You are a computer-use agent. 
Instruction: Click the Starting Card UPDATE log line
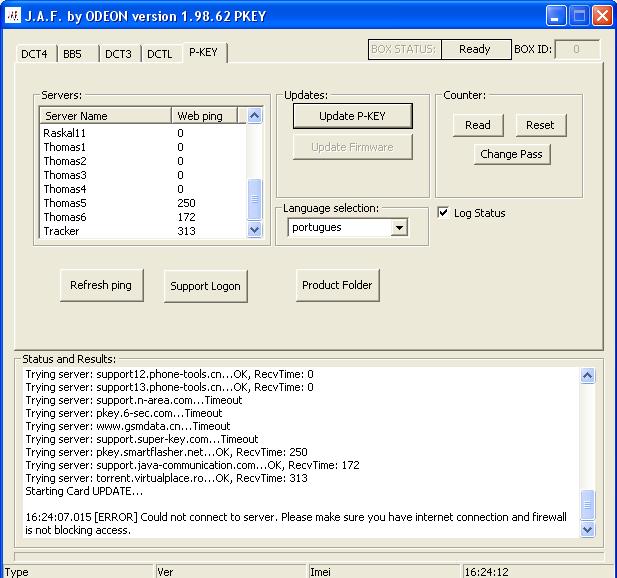tap(84, 491)
